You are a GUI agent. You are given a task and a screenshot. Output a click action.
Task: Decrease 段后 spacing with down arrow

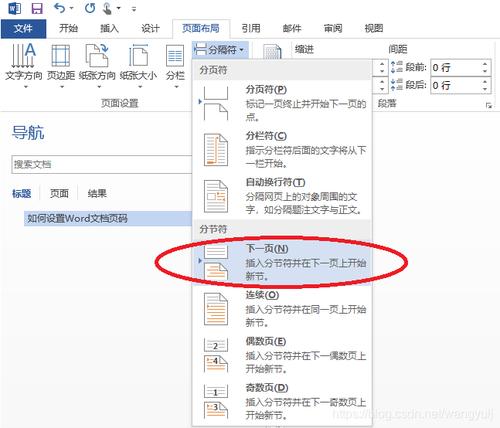(485, 89)
